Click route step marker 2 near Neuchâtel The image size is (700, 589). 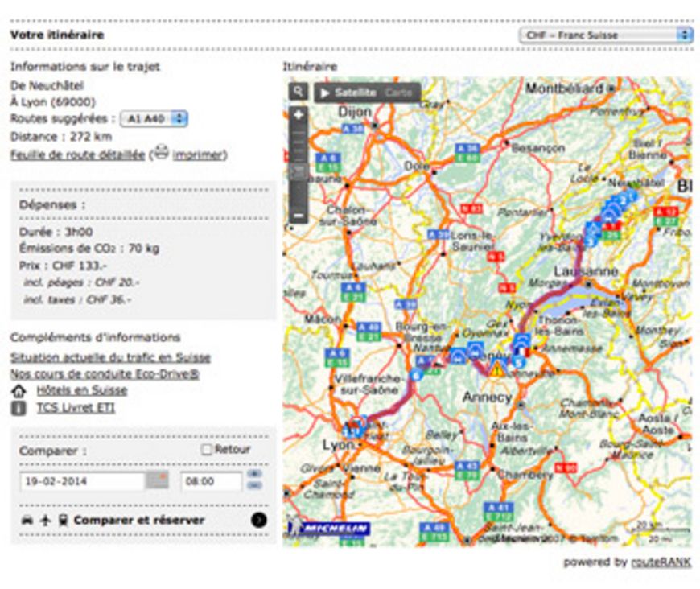(622, 200)
